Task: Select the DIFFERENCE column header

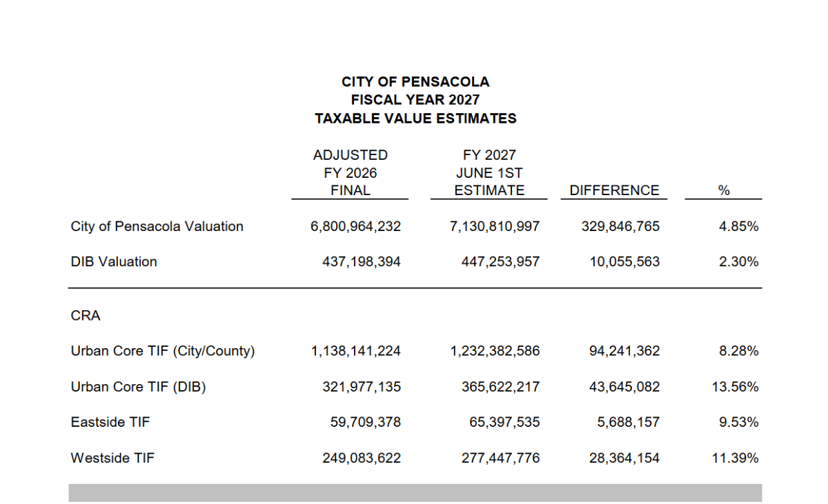Action: click(614, 190)
